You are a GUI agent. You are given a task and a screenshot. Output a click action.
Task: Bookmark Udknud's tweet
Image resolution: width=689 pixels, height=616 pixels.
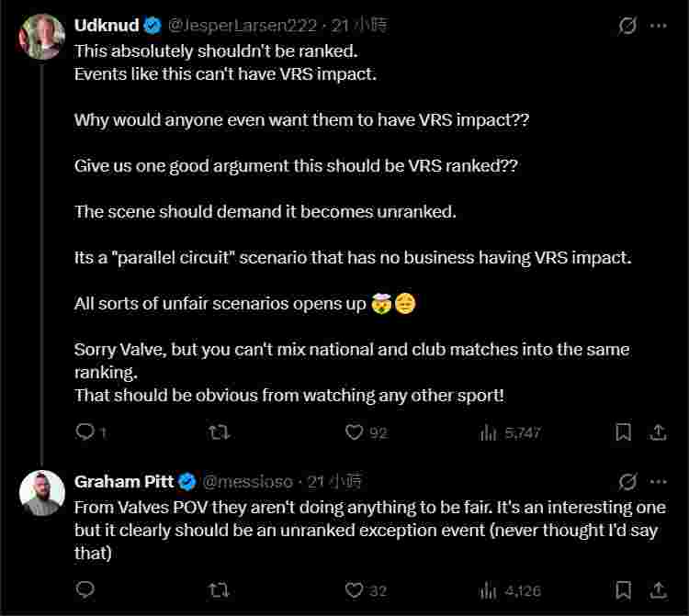click(x=623, y=431)
